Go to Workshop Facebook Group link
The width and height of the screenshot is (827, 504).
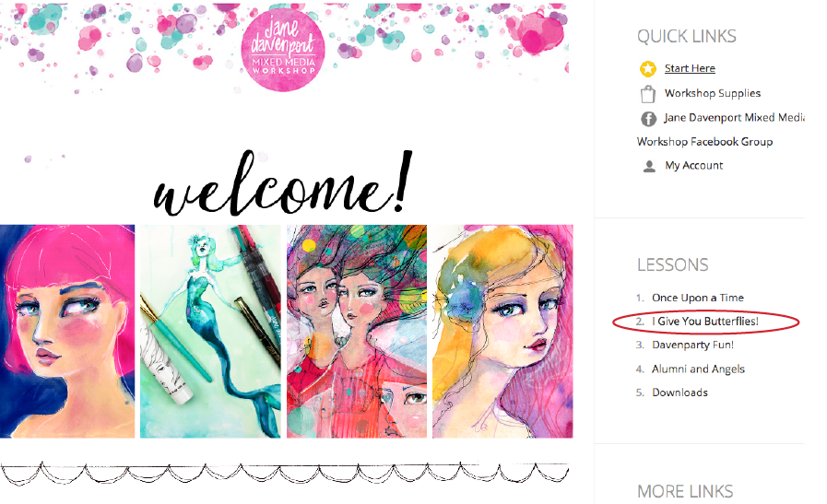pyautogui.click(x=704, y=141)
